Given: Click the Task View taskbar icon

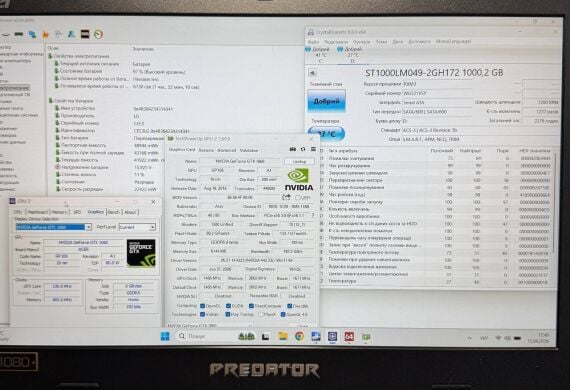Looking at the screenshot, I should tap(266, 337).
